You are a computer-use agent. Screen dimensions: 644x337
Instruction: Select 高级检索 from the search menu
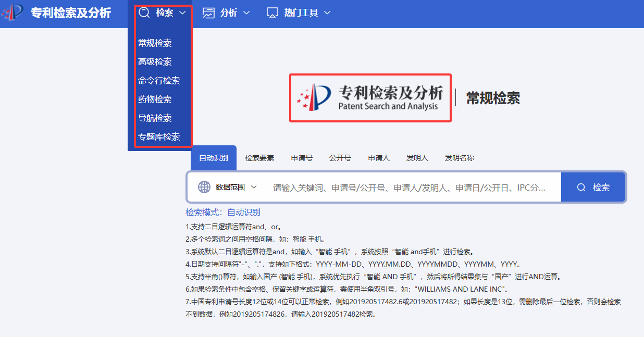[x=155, y=62]
